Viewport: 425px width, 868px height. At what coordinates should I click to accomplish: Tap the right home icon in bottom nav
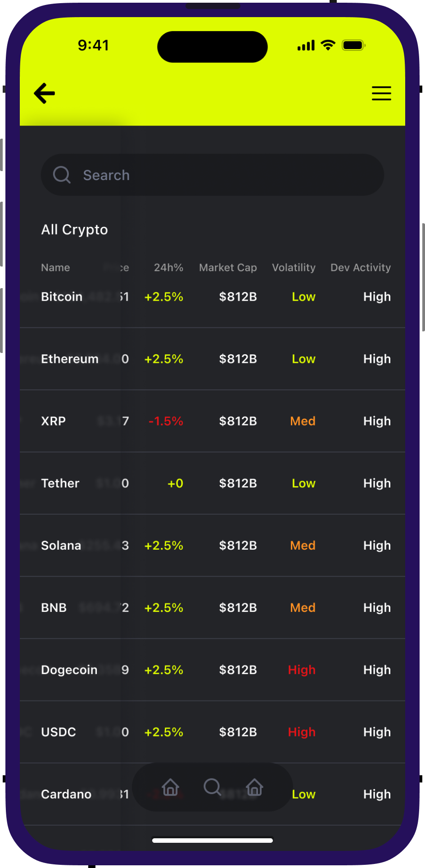(x=254, y=787)
